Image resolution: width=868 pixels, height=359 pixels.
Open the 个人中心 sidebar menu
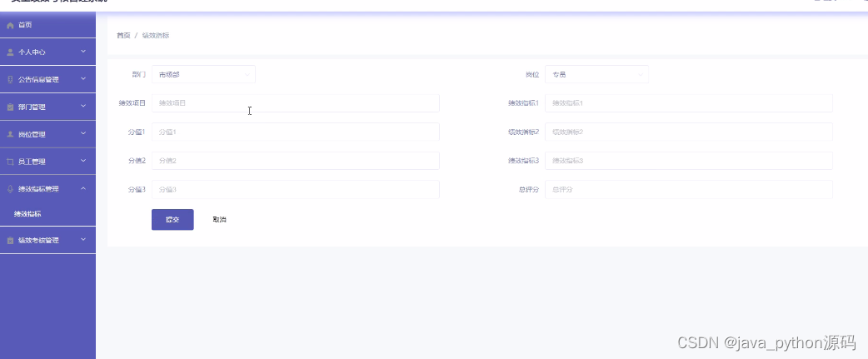coord(47,52)
